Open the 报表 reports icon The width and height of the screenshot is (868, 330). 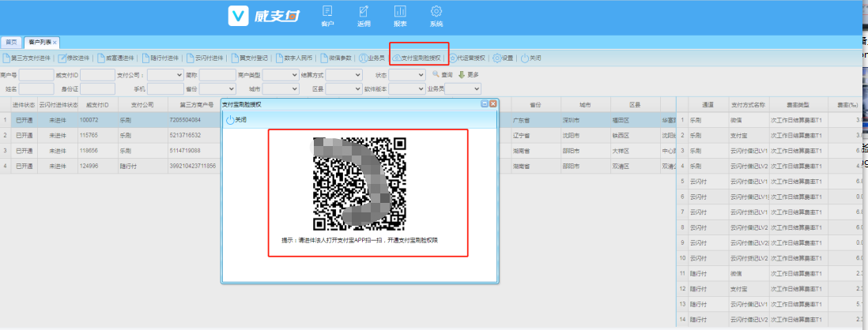pyautogui.click(x=400, y=15)
